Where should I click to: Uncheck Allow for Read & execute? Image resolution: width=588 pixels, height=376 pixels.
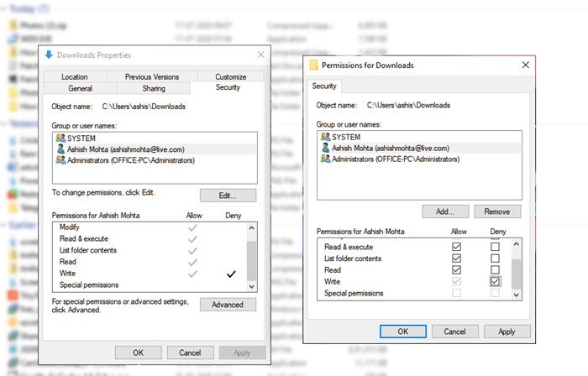[456, 247]
